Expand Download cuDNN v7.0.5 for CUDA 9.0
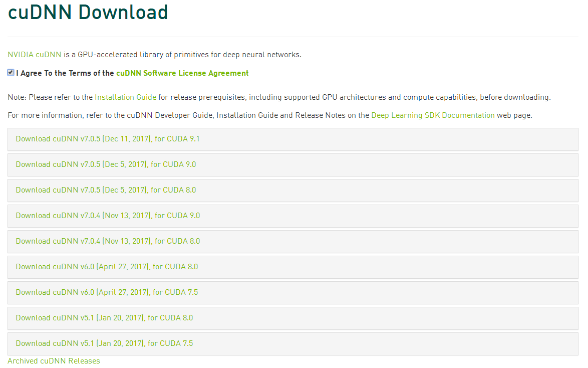Viewport: 588px width, 368px height. pyautogui.click(x=293, y=165)
